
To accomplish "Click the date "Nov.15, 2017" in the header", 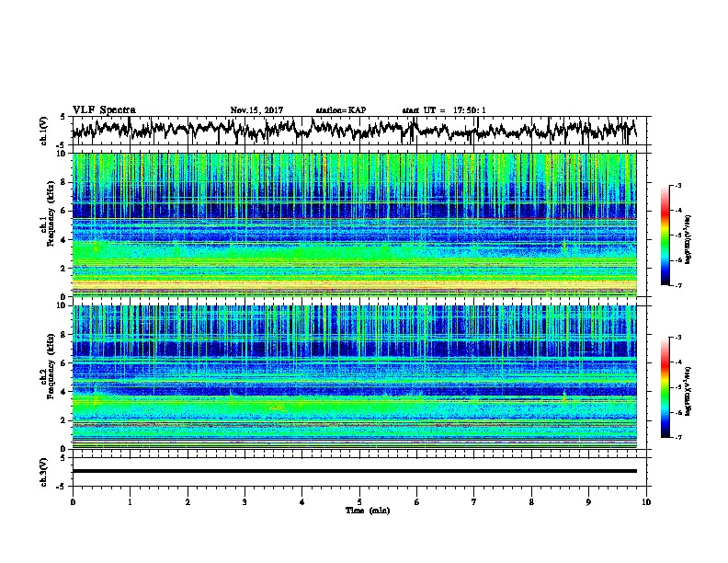I will click(256, 110).
